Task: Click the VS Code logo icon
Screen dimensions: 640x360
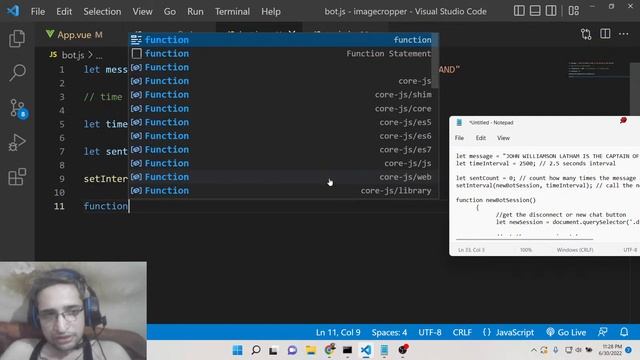Action: 13,11
